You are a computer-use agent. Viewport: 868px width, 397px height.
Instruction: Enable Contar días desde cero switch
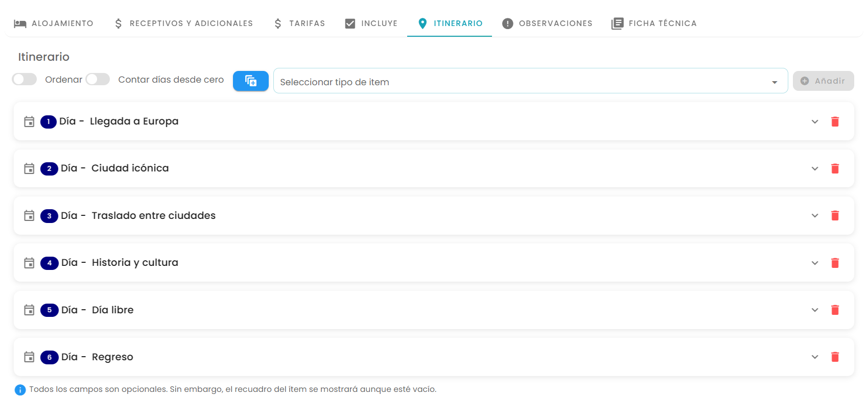(98, 79)
